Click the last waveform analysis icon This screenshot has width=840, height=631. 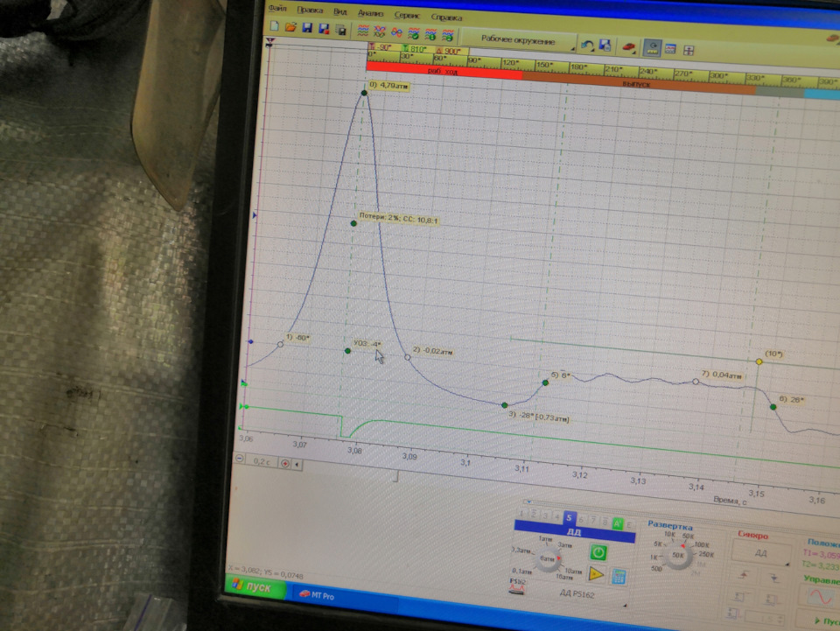(x=448, y=37)
